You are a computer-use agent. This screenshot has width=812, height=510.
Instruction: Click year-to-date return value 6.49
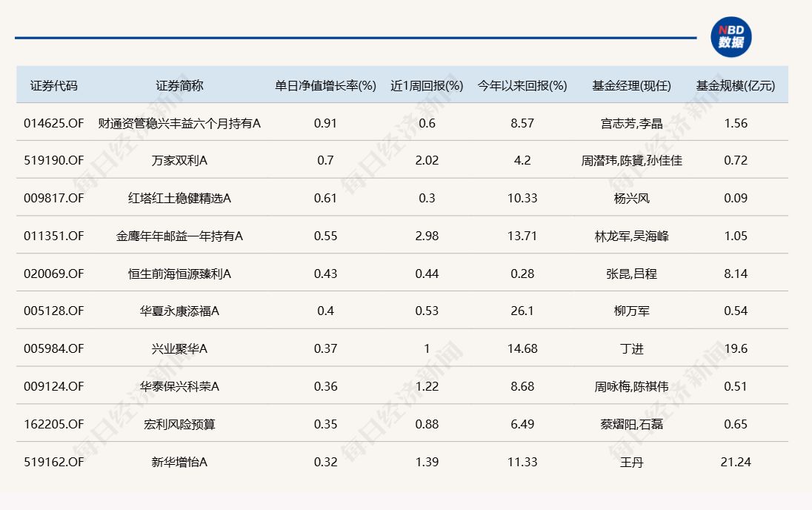[x=522, y=425]
